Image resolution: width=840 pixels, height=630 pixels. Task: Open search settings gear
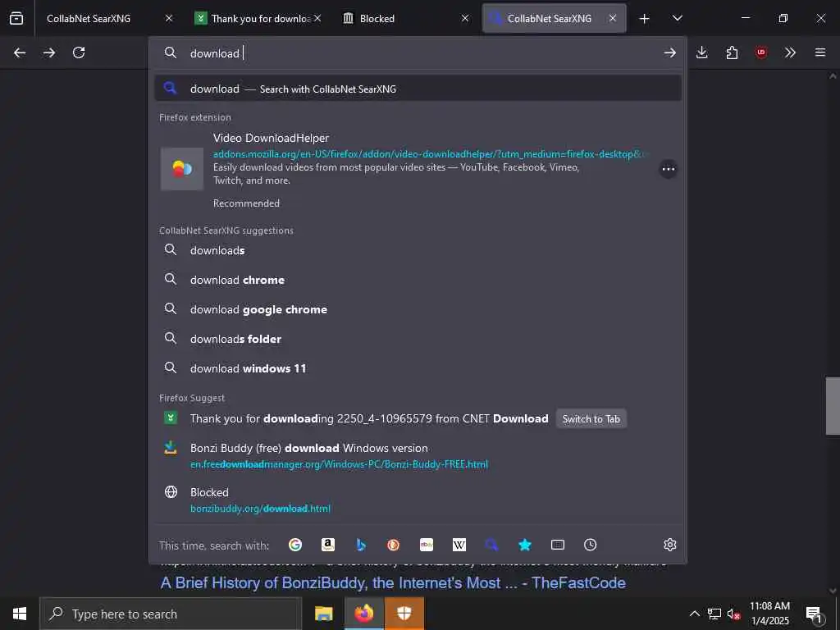(669, 545)
